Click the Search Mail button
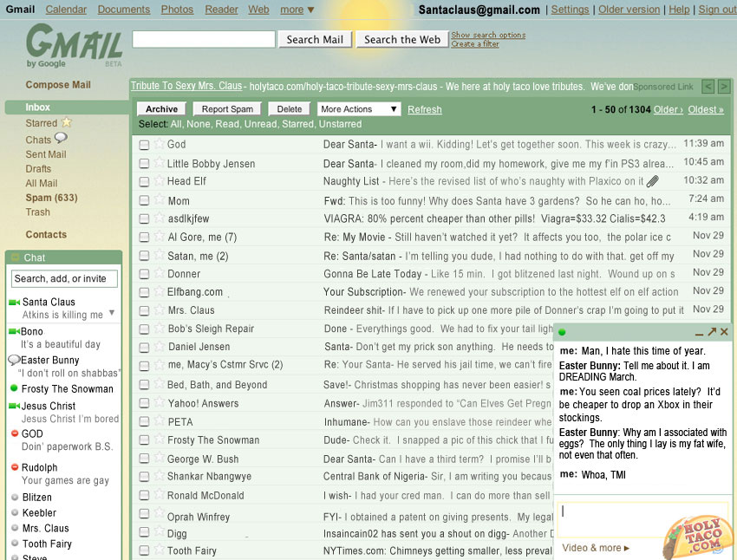737x560 pixels. 315,40
